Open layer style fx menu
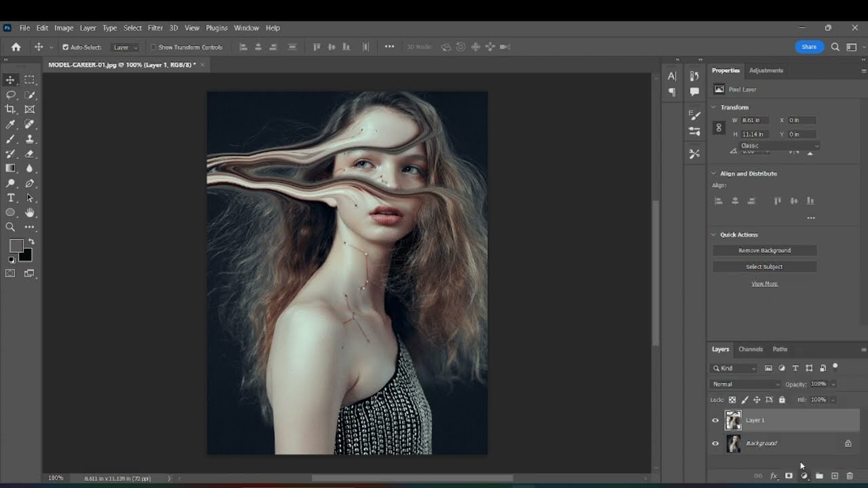Image resolution: width=868 pixels, height=488 pixels. (774, 476)
